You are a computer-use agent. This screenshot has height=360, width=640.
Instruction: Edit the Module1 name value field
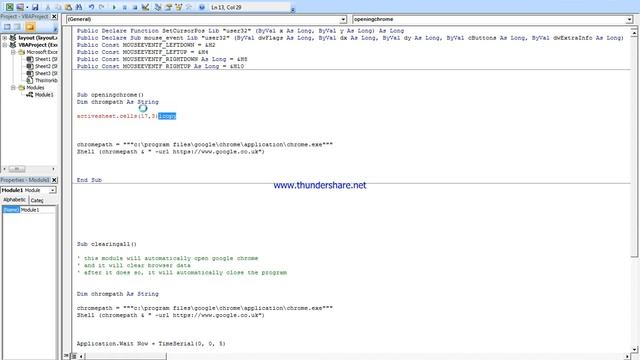(x=38, y=210)
